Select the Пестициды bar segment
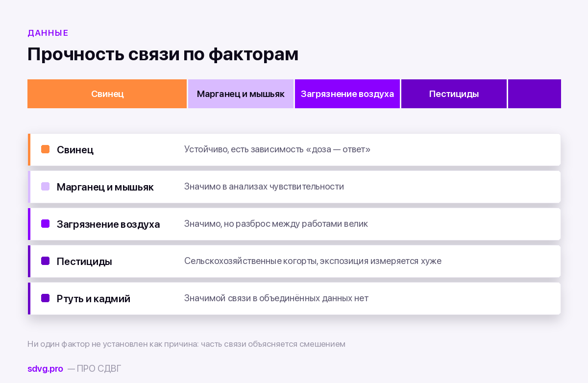The height and width of the screenshot is (383, 588). [454, 94]
